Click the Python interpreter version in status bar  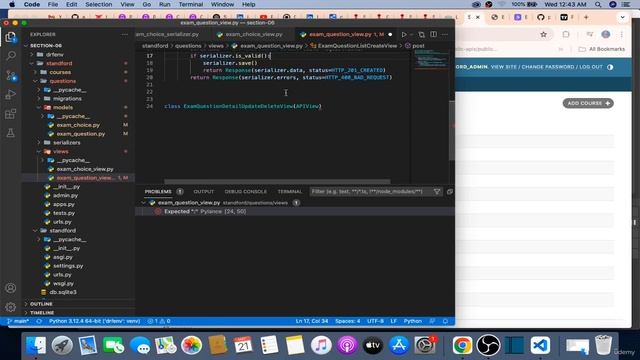(94, 321)
